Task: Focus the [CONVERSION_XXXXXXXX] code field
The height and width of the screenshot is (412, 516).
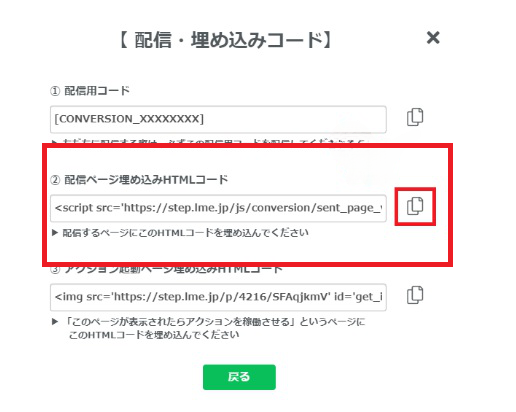Action: [218, 119]
